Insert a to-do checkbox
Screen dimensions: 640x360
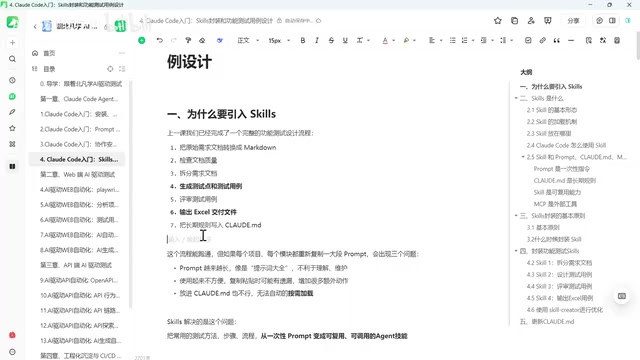(x=528, y=40)
